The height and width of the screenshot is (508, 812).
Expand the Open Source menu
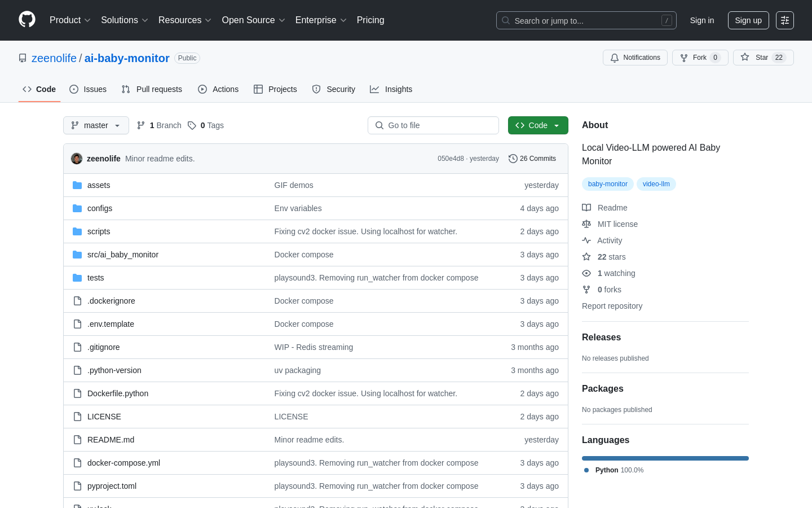253,20
